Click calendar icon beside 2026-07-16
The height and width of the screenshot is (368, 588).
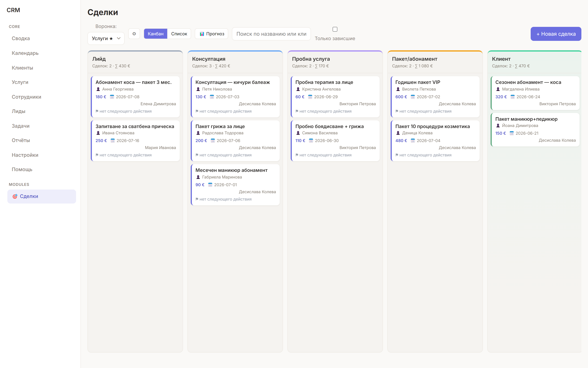coord(113,141)
